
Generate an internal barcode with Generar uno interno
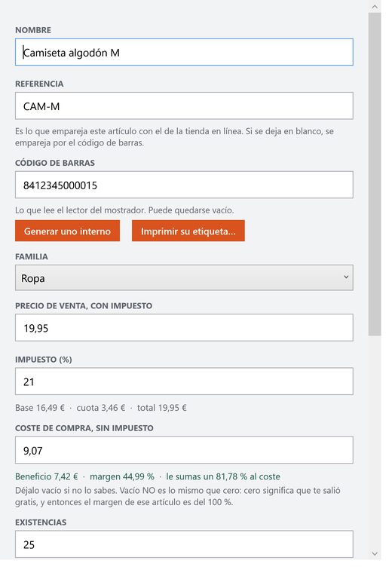[x=68, y=231]
